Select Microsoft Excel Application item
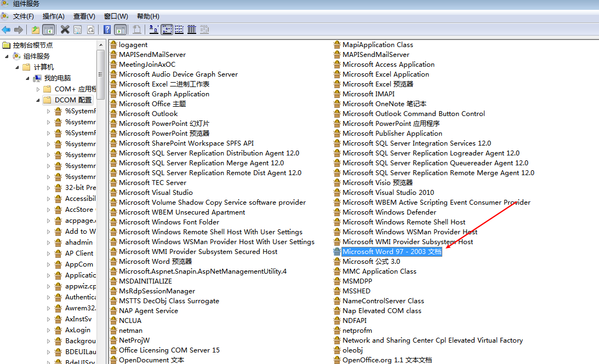This screenshot has width=599, height=364. click(385, 74)
